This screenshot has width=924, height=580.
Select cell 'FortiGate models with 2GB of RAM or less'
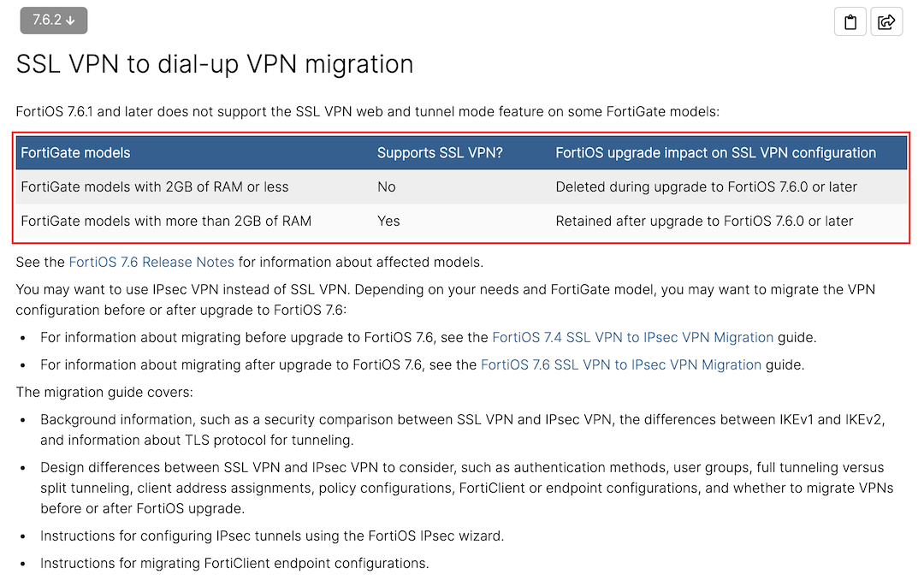pos(154,186)
